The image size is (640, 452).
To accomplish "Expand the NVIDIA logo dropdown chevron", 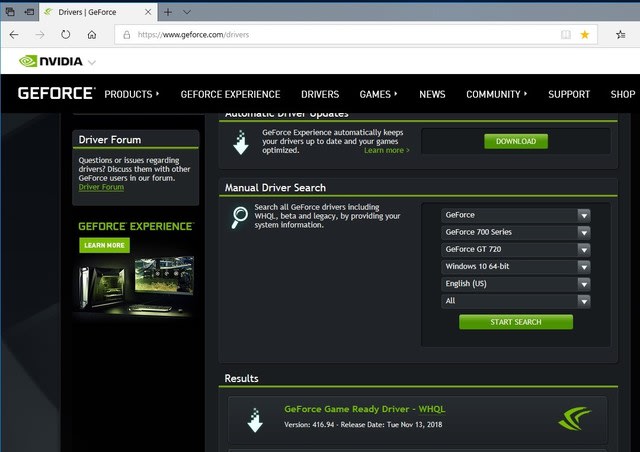I will pos(92,62).
